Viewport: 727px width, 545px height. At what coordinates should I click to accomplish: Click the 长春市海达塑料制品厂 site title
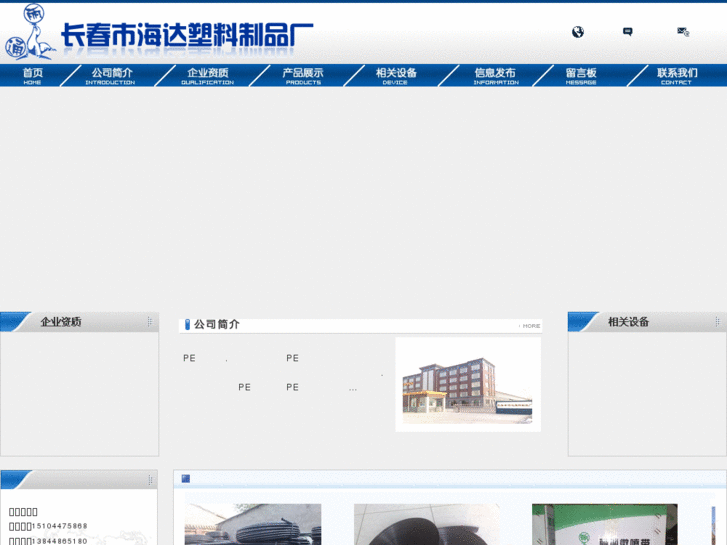tap(187, 35)
